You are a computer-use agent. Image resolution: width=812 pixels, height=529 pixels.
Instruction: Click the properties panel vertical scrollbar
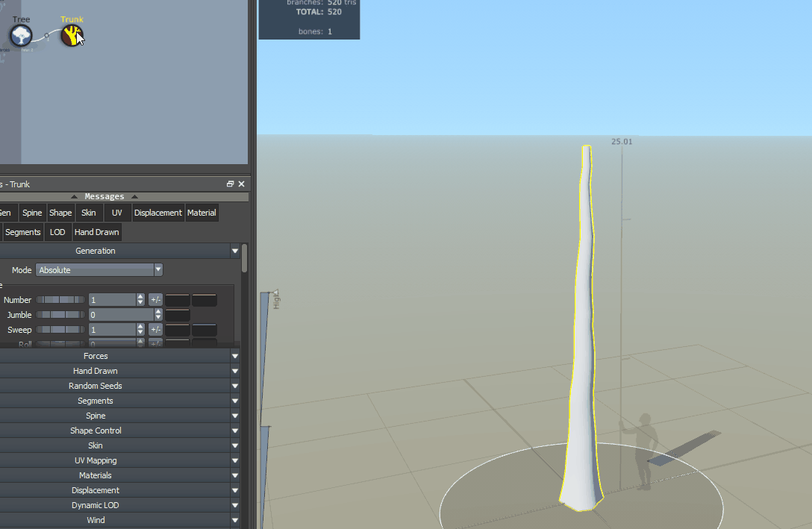tap(245, 258)
